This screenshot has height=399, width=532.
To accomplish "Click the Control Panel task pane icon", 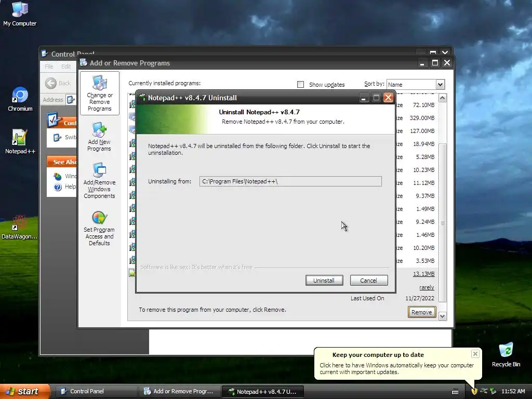I will (x=54, y=120).
